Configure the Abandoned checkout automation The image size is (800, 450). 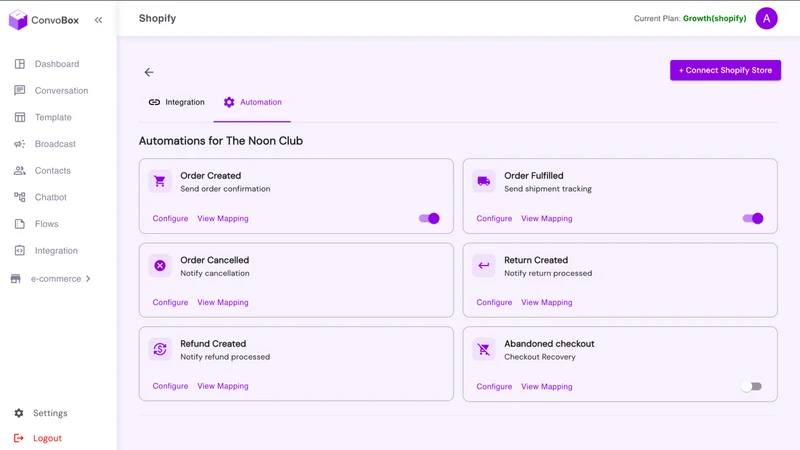(494, 386)
